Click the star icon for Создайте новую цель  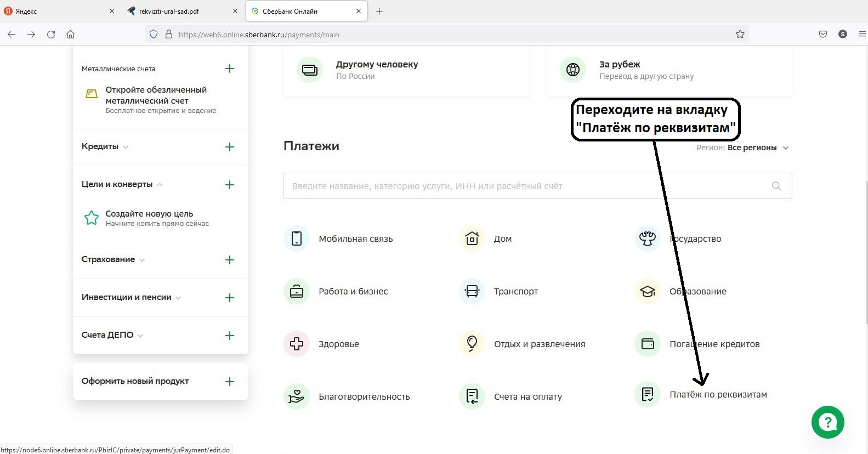click(x=92, y=218)
